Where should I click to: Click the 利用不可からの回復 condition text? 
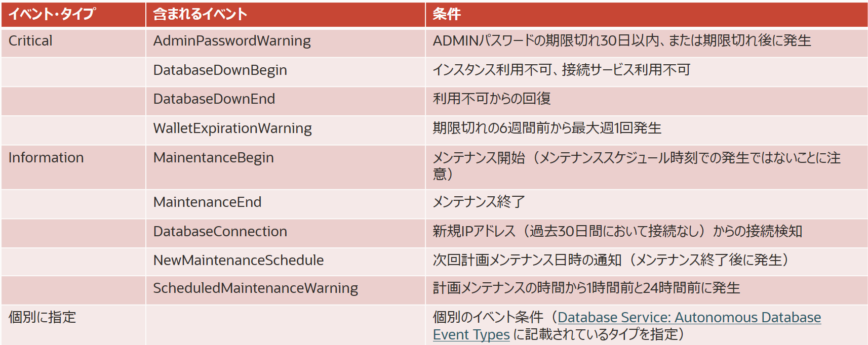491,99
